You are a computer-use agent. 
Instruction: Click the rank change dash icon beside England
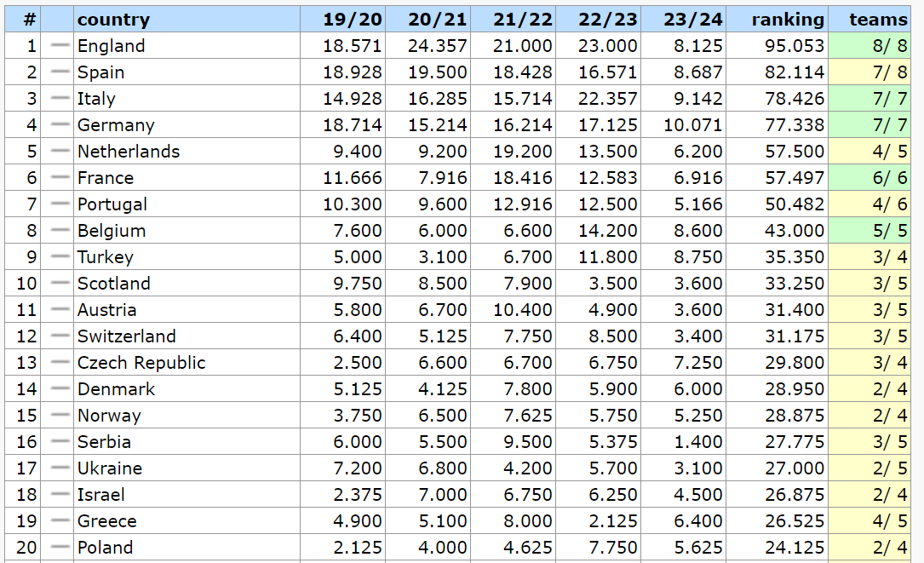pyautogui.click(x=59, y=46)
